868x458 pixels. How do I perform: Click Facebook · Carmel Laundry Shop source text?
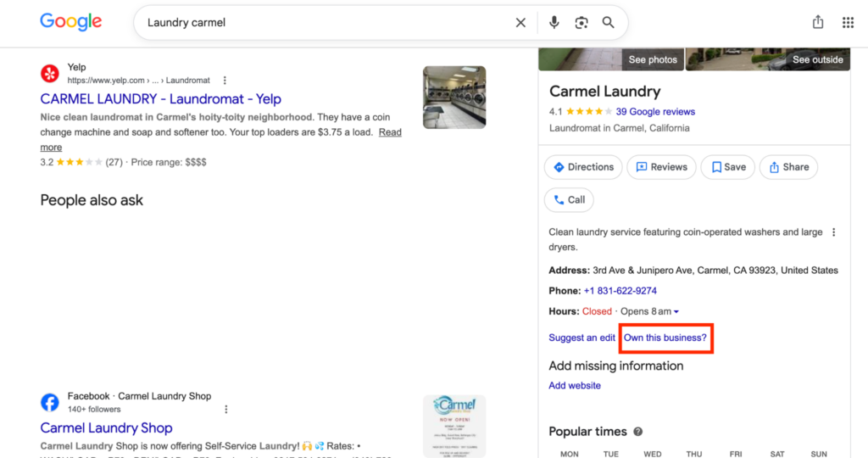[x=139, y=396]
